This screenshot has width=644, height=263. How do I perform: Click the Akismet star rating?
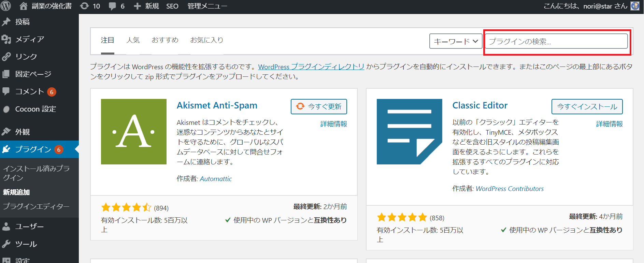click(126, 207)
